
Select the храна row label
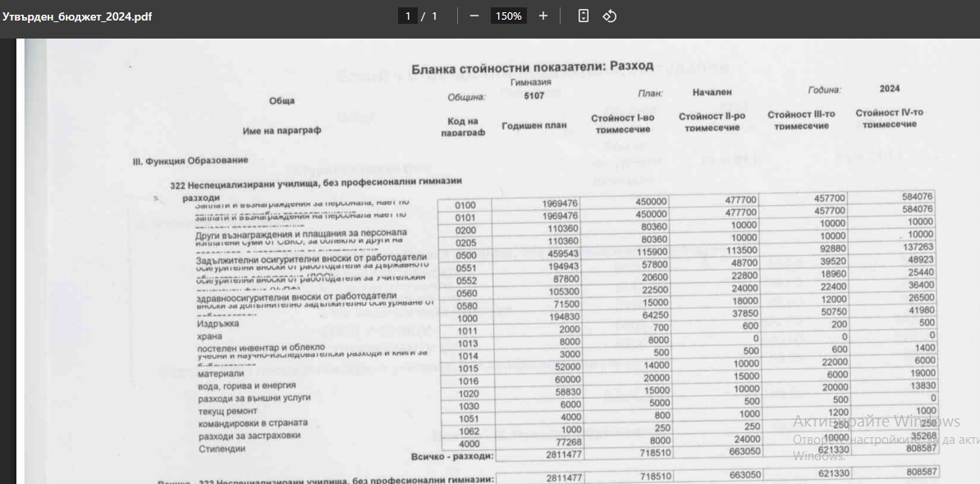coord(208,336)
